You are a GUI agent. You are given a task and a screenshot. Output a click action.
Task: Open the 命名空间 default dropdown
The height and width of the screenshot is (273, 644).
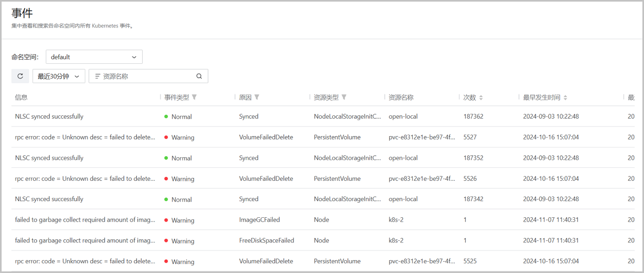coord(94,57)
